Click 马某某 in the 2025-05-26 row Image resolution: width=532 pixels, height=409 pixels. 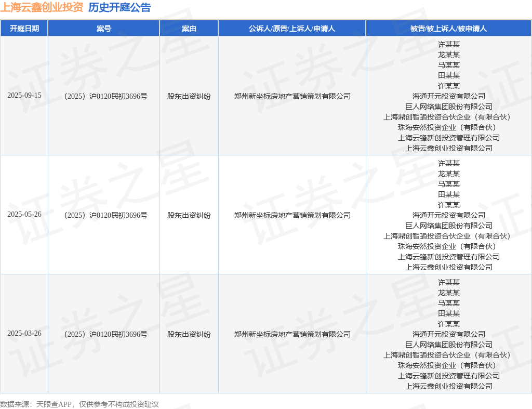click(x=448, y=184)
